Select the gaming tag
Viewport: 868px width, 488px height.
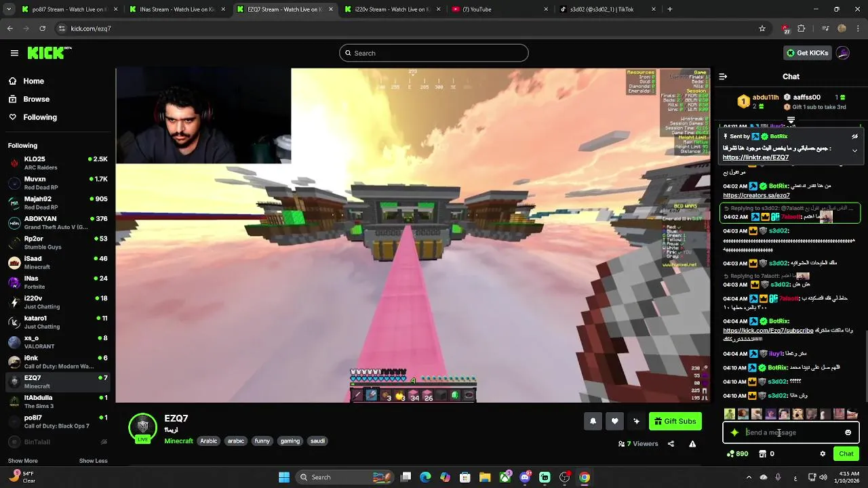pyautogui.click(x=290, y=441)
